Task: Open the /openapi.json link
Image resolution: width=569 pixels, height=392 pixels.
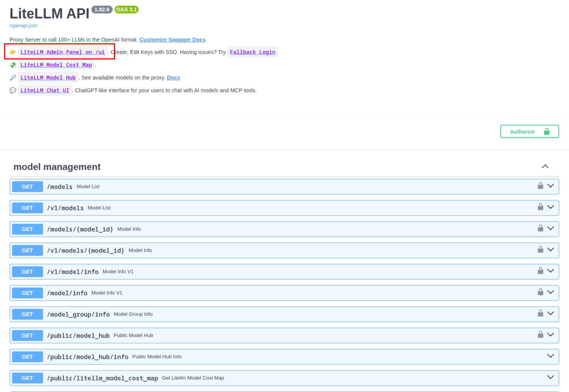Action: click(x=23, y=26)
